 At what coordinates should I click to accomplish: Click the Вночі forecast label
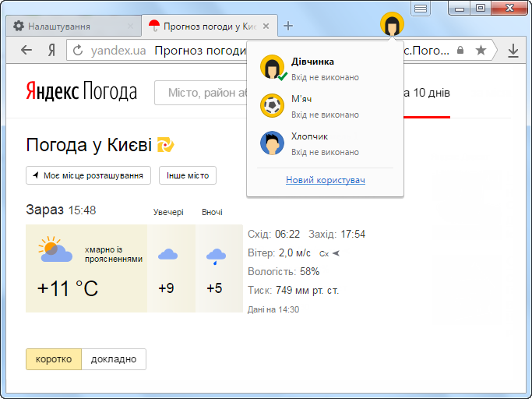point(212,212)
